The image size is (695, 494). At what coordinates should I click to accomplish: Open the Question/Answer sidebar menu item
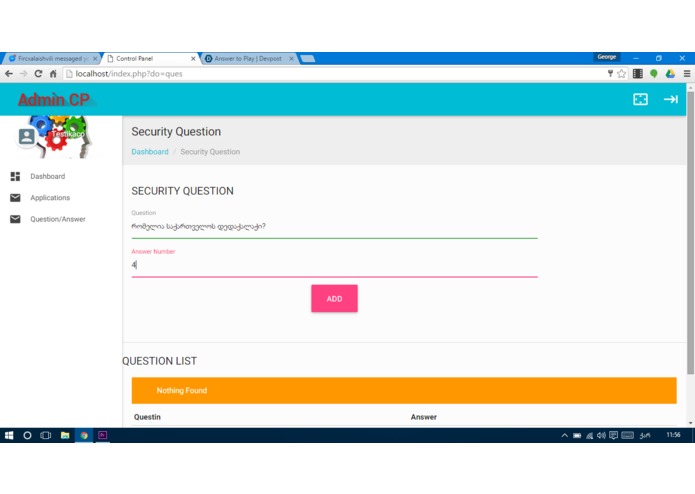coord(58,219)
